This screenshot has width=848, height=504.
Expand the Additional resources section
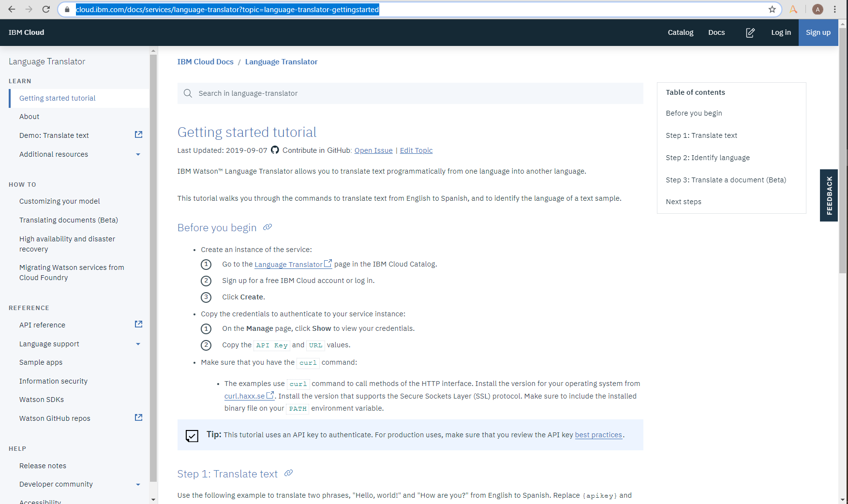[x=138, y=155]
